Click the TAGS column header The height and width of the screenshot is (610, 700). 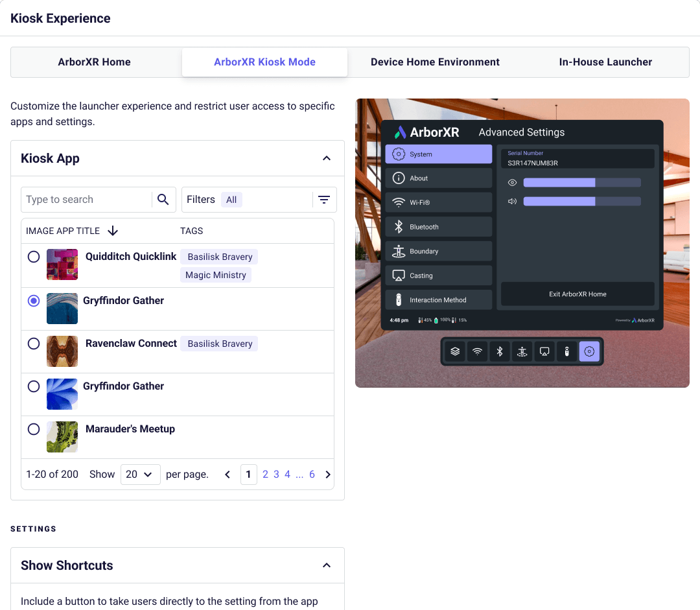191,231
